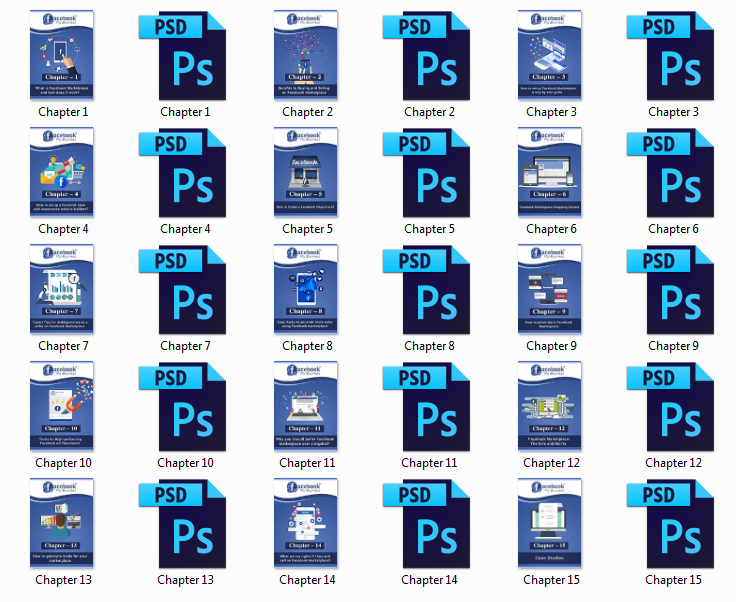Click the 'Chapter 15' label under the PSD file

pyautogui.click(x=673, y=580)
